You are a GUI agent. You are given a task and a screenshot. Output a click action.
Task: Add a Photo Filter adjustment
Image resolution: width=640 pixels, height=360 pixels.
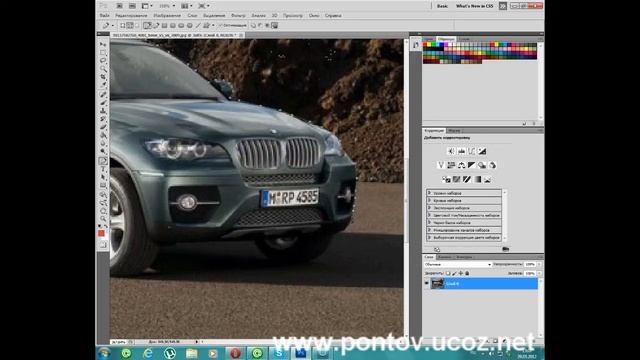point(482,165)
